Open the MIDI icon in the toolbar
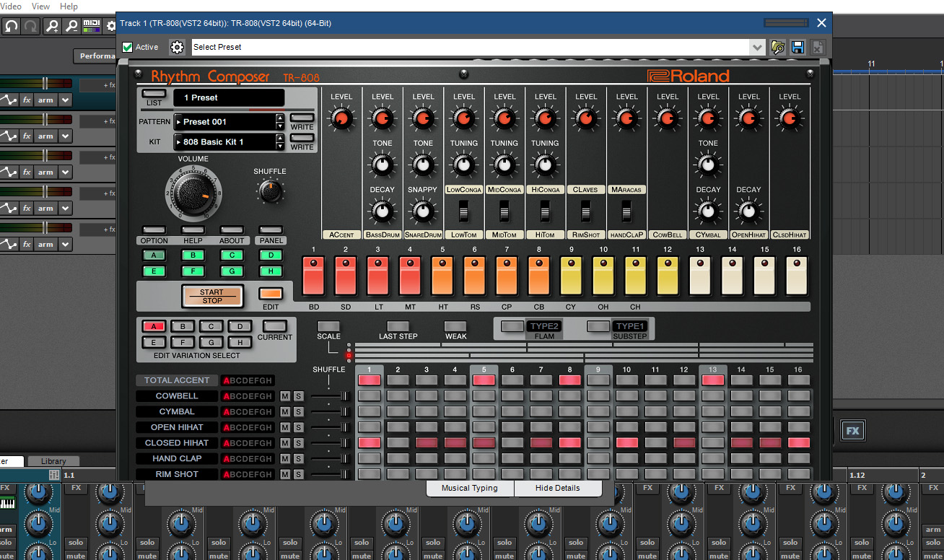The image size is (944, 560). [x=92, y=26]
